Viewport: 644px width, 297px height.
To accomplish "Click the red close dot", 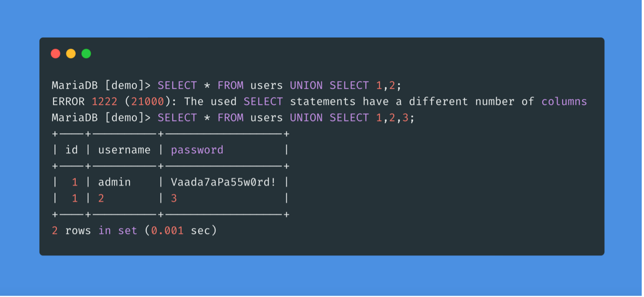I will coord(55,54).
